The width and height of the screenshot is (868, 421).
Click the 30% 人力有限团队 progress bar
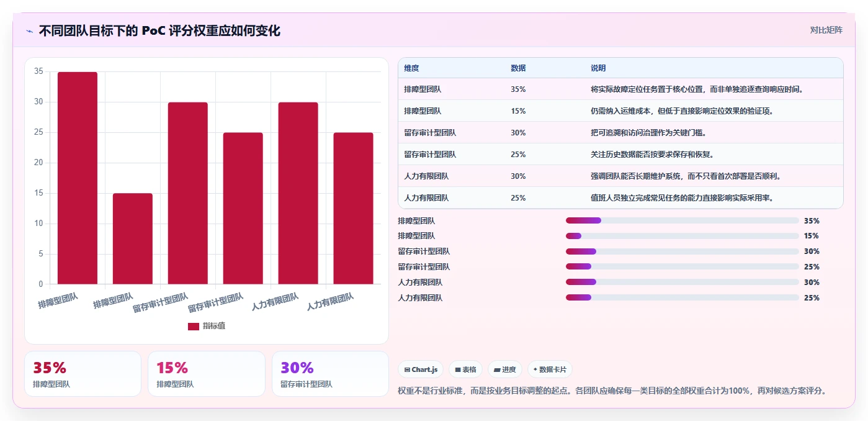(682, 283)
